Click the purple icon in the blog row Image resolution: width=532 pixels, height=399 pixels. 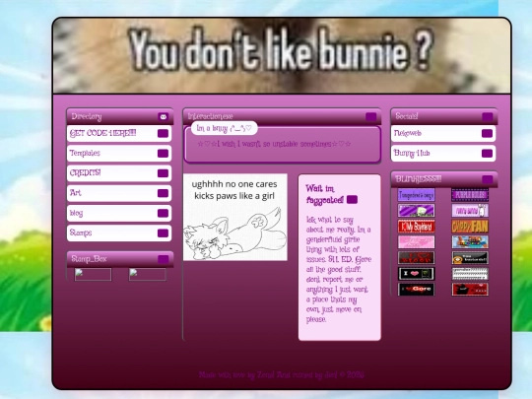pyautogui.click(x=163, y=213)
